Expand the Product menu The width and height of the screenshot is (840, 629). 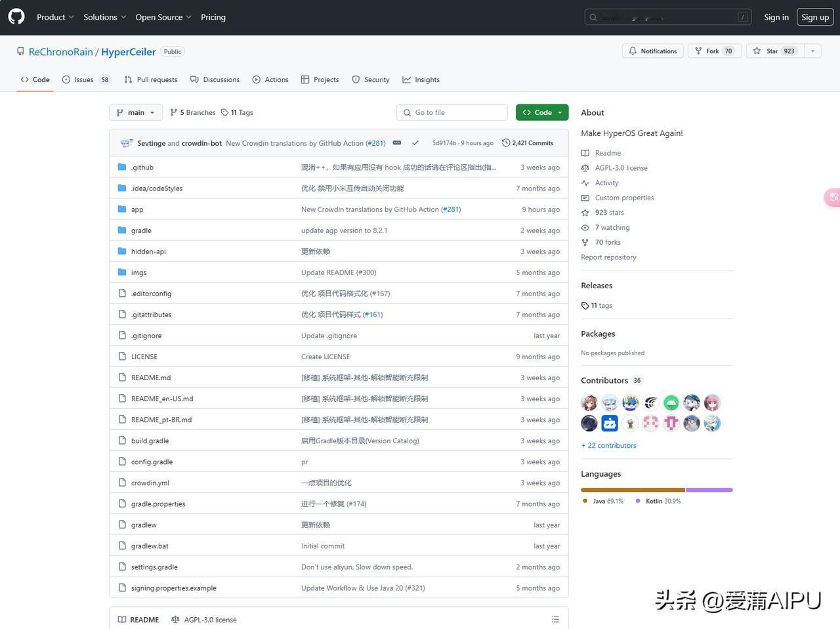(x=55, y=17)
